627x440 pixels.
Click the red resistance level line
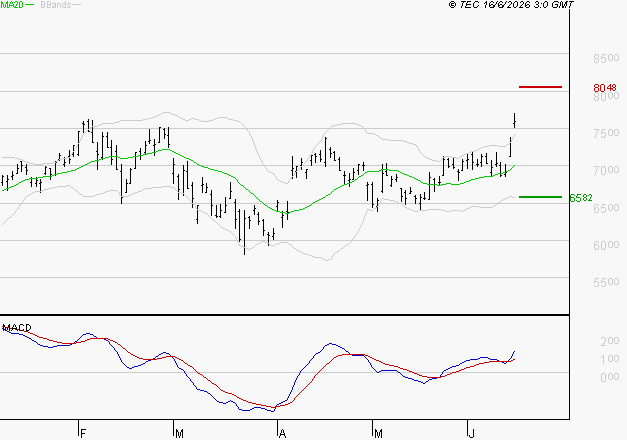coord(540,87)
